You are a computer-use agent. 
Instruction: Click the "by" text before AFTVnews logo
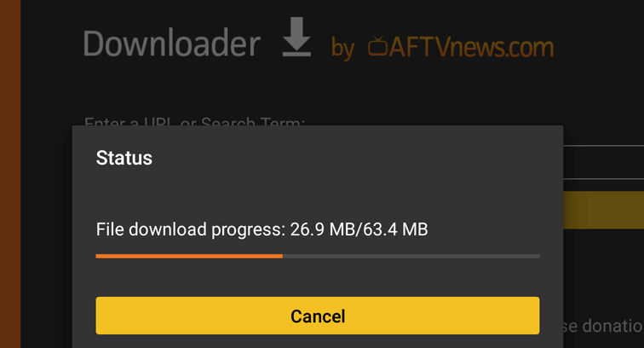point(342,49)
